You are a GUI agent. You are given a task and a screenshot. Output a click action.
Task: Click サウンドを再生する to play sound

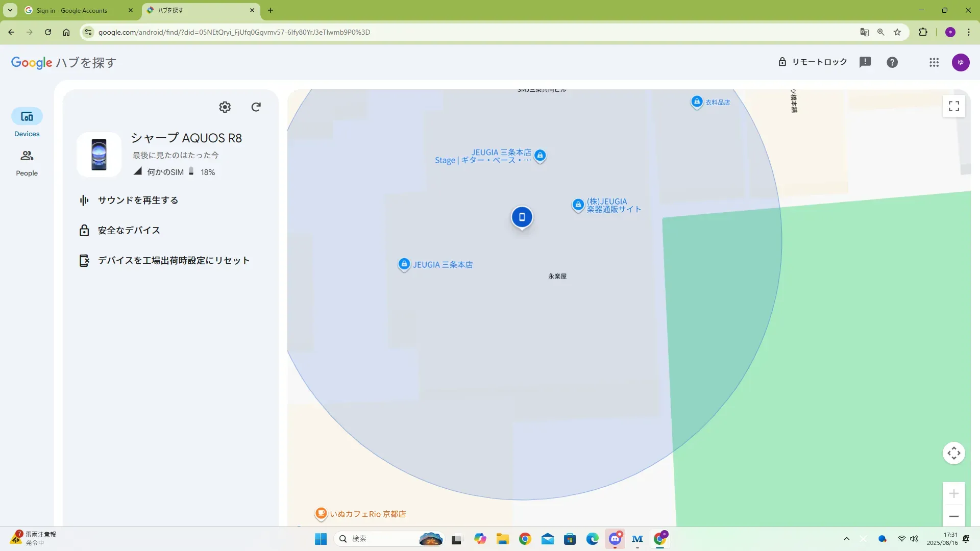click(x=138, y=201)
